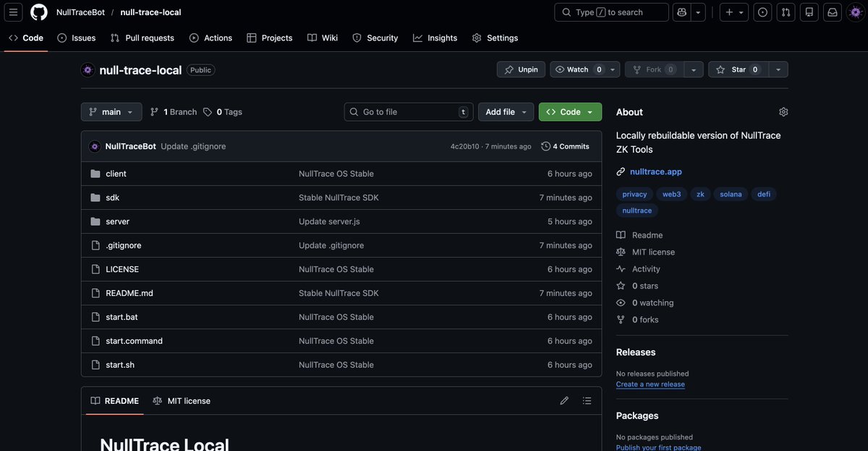This screenshot has height=451, width=868.
Task: Open the Wiki tab
Action: [323, 38]
